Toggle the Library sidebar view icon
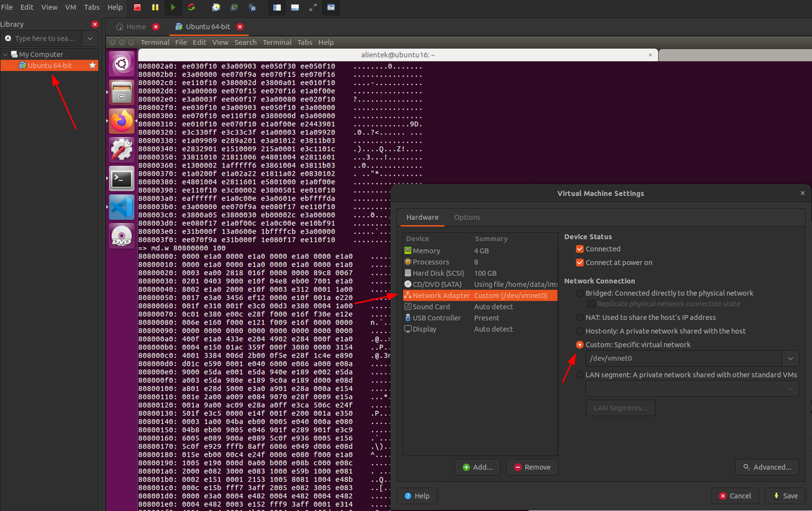This screenshot has width=812, height=511. point(277,8)
